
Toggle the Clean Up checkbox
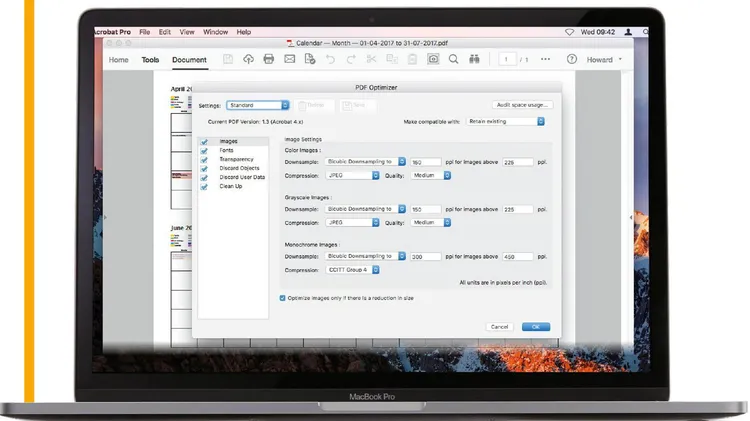point(204,187)
